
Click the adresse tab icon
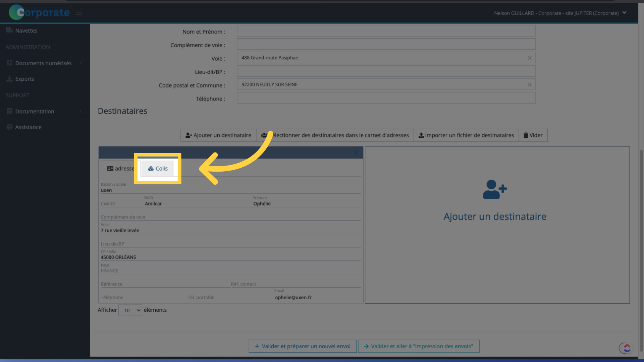[110, 168]
